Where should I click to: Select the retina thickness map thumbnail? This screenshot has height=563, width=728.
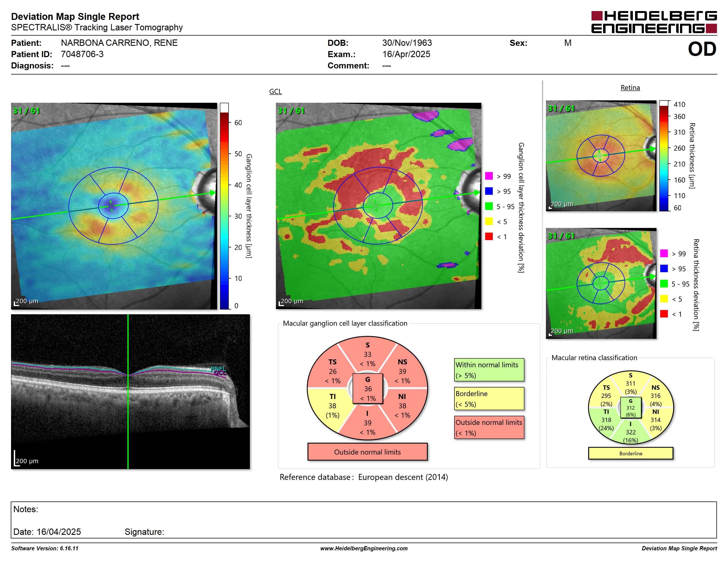(x=601, y=156)
